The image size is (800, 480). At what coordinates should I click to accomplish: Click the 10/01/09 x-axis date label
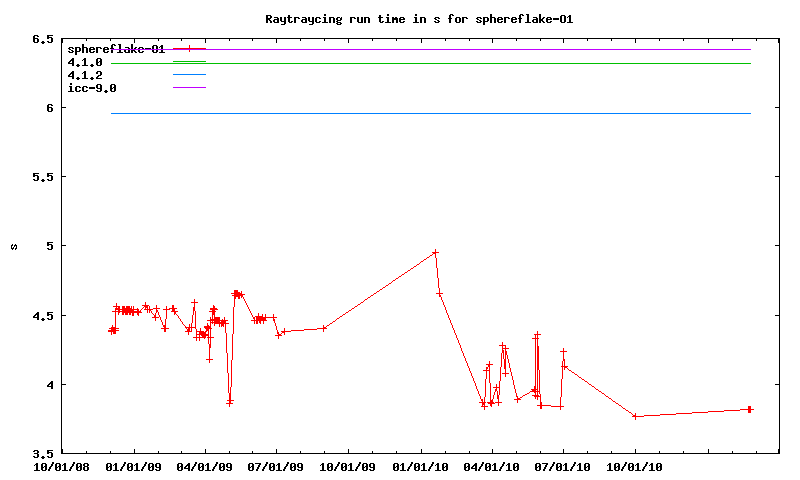(348, 465)
